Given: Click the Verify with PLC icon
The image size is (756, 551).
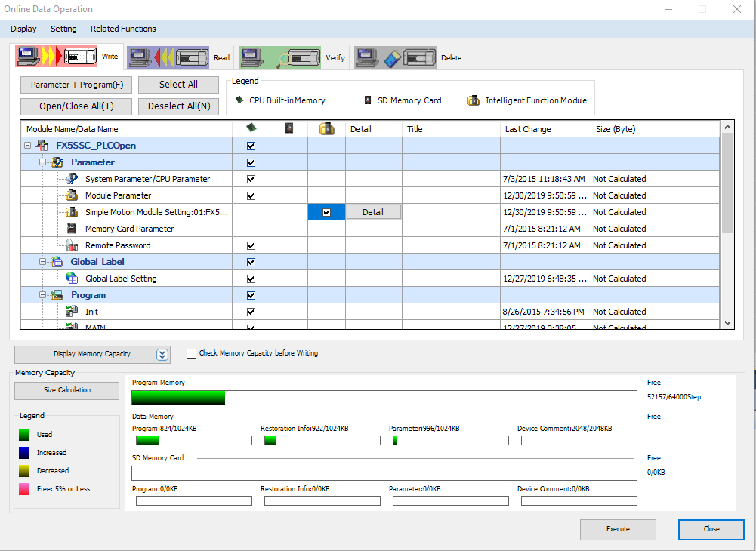Looking at the screenshot, I should pyautogui.click(x=280, y=57).
